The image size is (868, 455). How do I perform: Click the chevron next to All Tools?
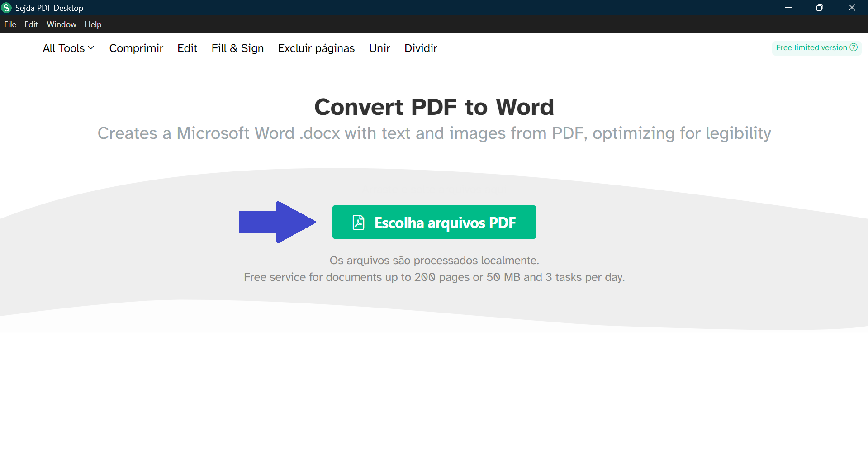pos(90,48)
